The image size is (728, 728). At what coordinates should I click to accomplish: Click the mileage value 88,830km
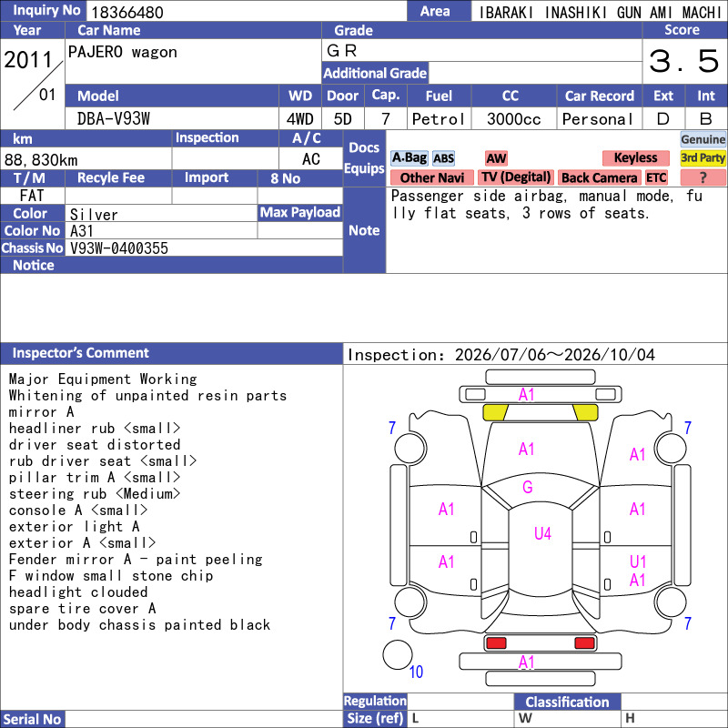pos(41,160)
